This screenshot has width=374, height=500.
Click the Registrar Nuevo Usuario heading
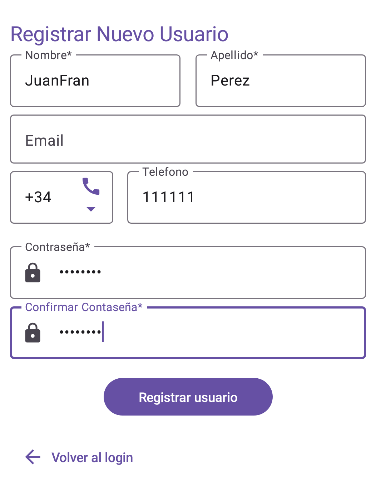click(119, 34)
